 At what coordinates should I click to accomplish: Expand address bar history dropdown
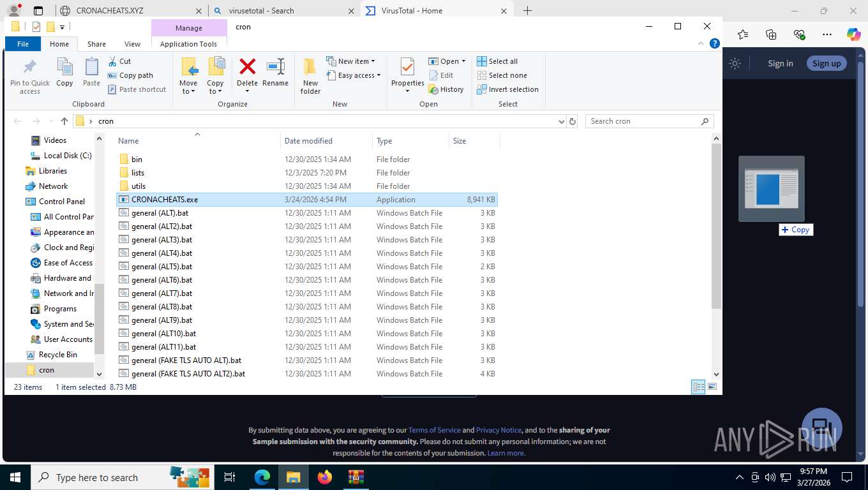click(x=561, y=121)
